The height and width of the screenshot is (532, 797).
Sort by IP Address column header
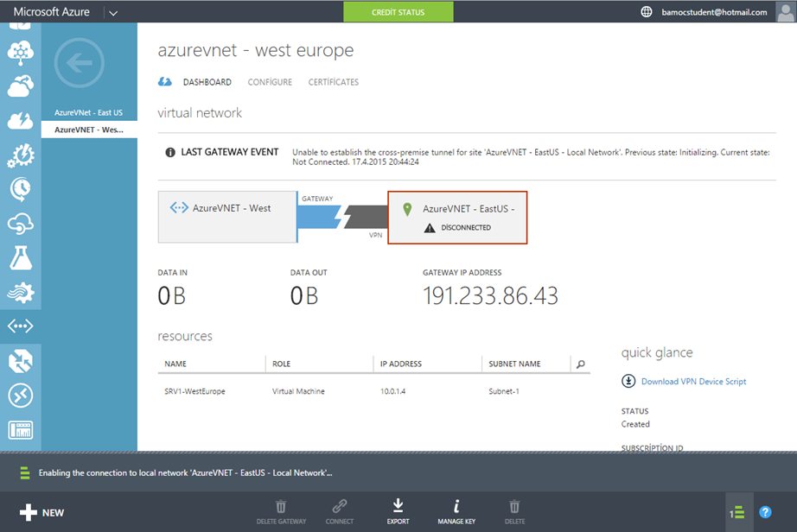pos(401,364)
